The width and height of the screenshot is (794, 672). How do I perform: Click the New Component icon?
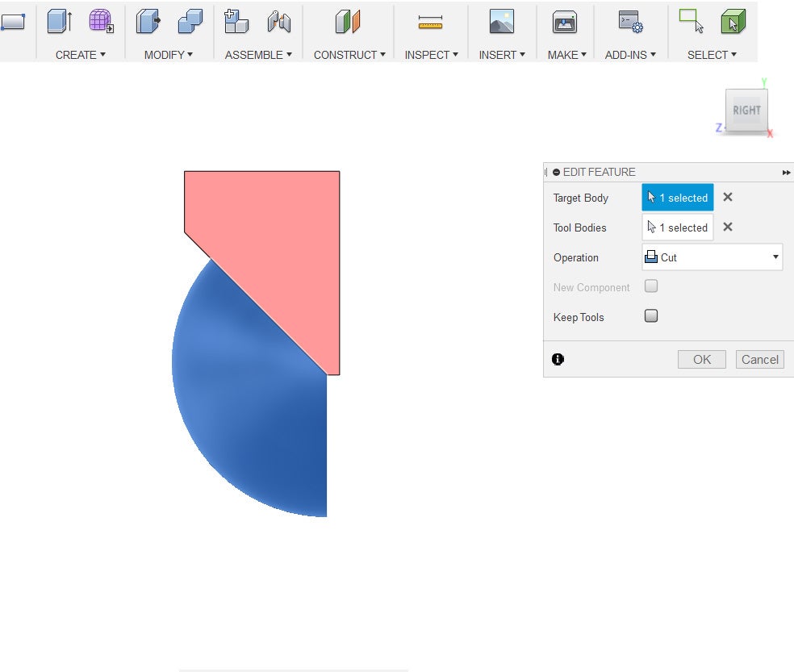click(x=236, y=22)
